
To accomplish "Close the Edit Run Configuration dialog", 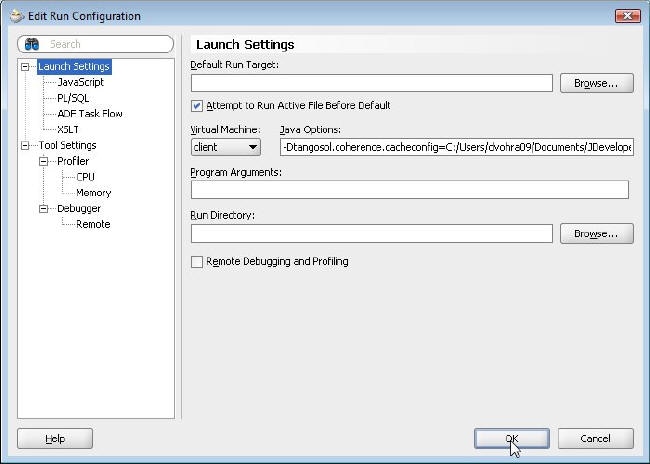I will click(627, 16).
